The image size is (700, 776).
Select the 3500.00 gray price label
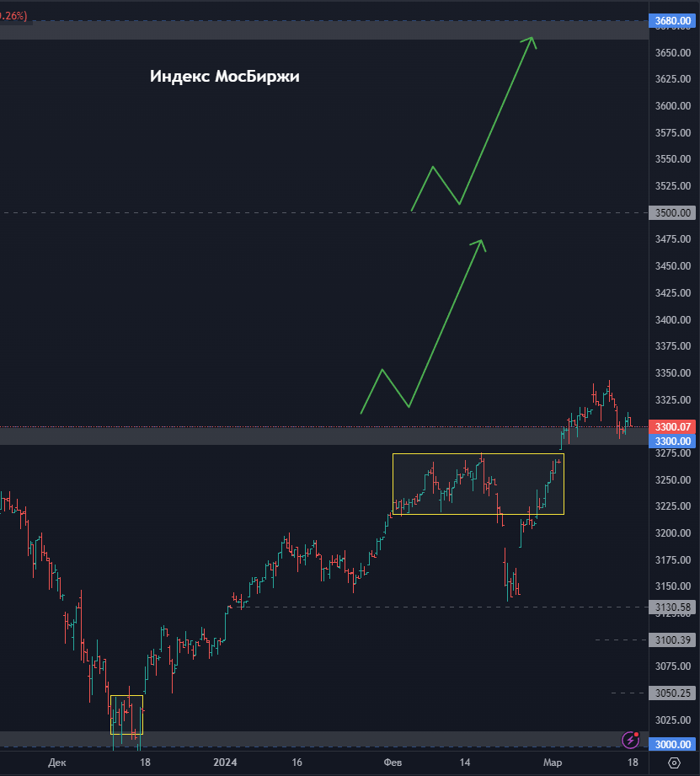(672, 213)
